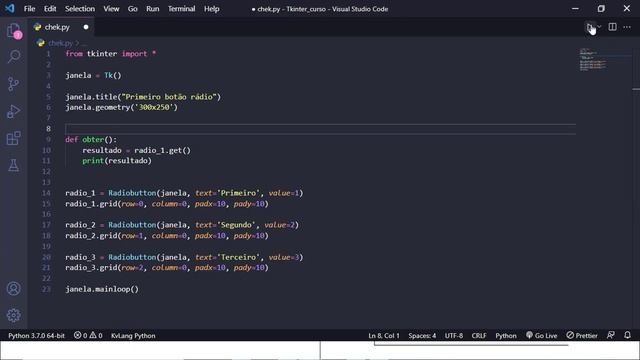Click the janela.mainloop() line

pyautogui.click(x=102, y=289)
